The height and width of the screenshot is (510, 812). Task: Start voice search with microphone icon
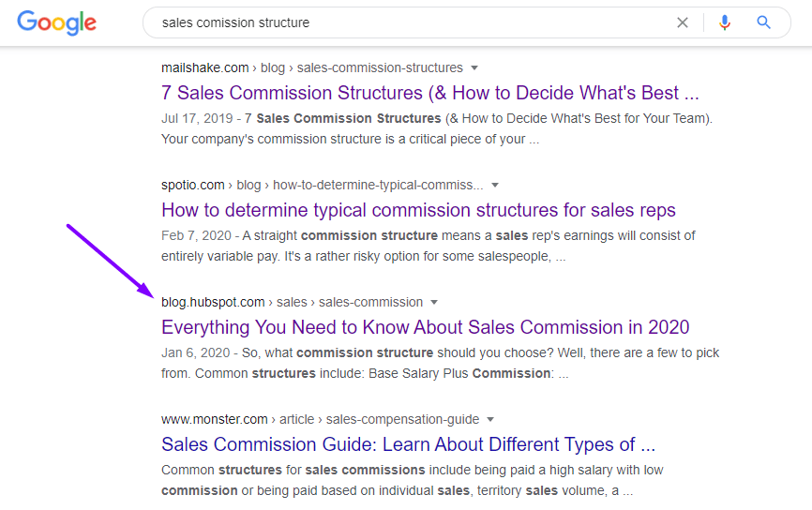(x=725, y=22)
